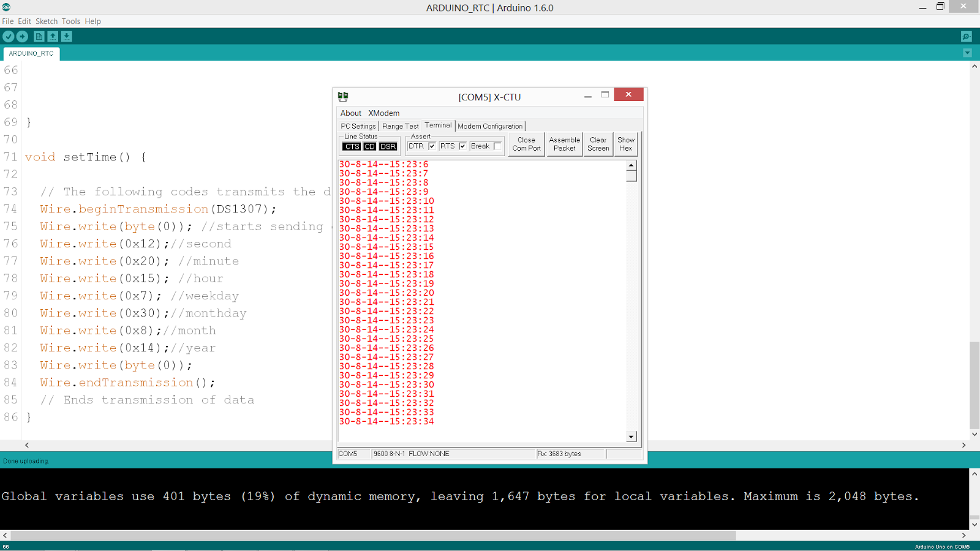Open the Tools menu

tap(70, 21)
